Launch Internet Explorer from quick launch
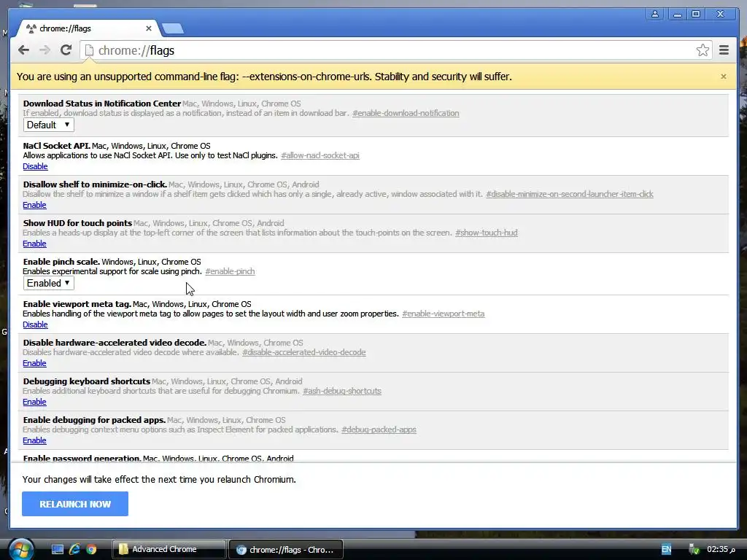 [x=74, y=549]
